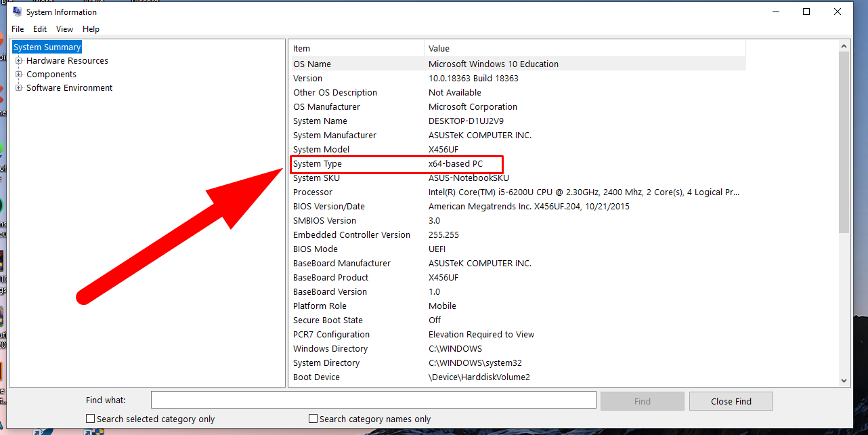868x435 pixels.
Task: Minimize the System Information window
Action: pos(775,12)
